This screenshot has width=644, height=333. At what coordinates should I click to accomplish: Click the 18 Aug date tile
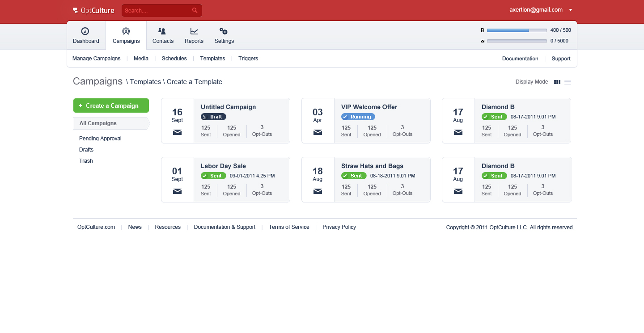[318, 180]
